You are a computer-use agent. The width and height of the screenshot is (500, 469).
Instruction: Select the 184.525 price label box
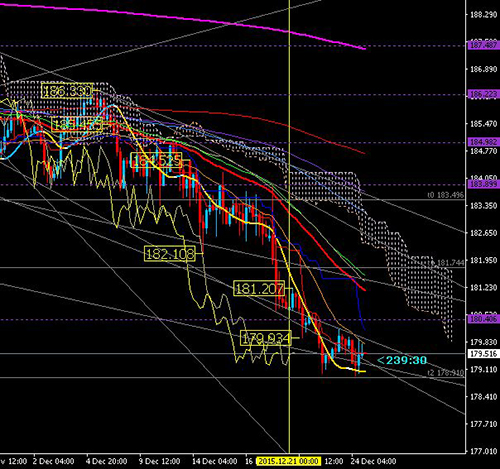click(156, 160)
